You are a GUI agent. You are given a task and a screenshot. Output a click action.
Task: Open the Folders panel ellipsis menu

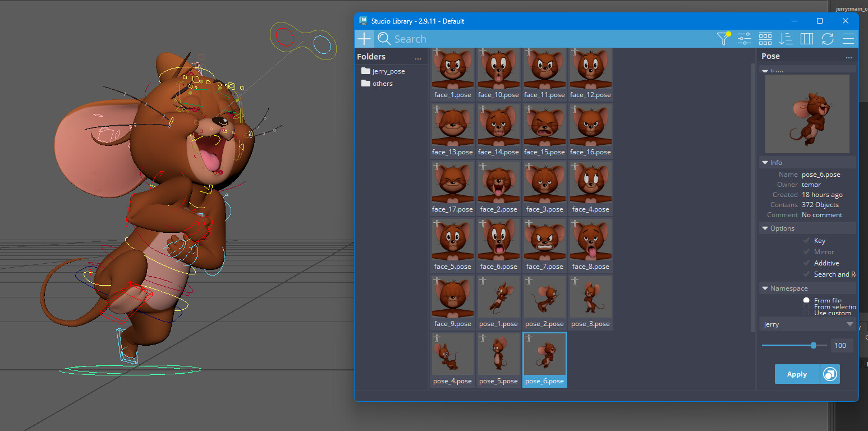coord(418,58)
